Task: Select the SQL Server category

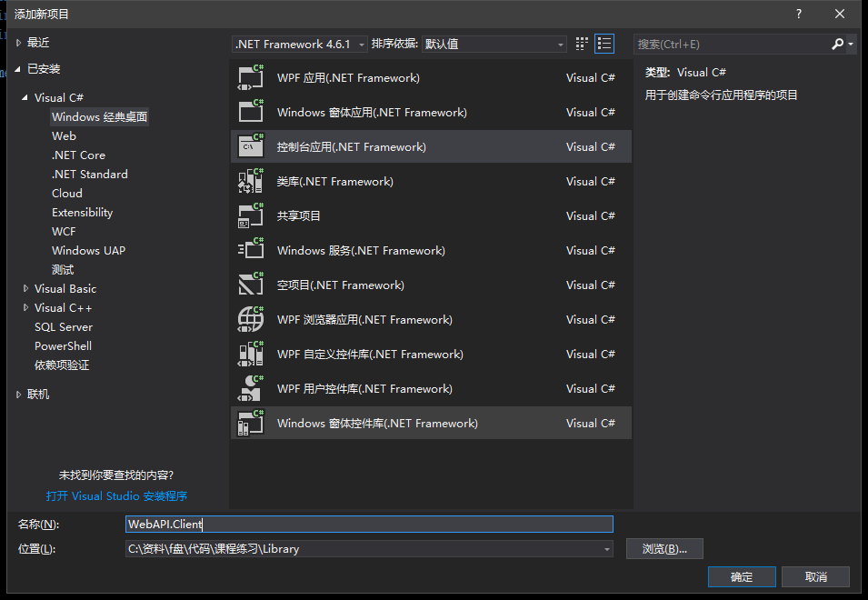Action: tap(64, 327)
